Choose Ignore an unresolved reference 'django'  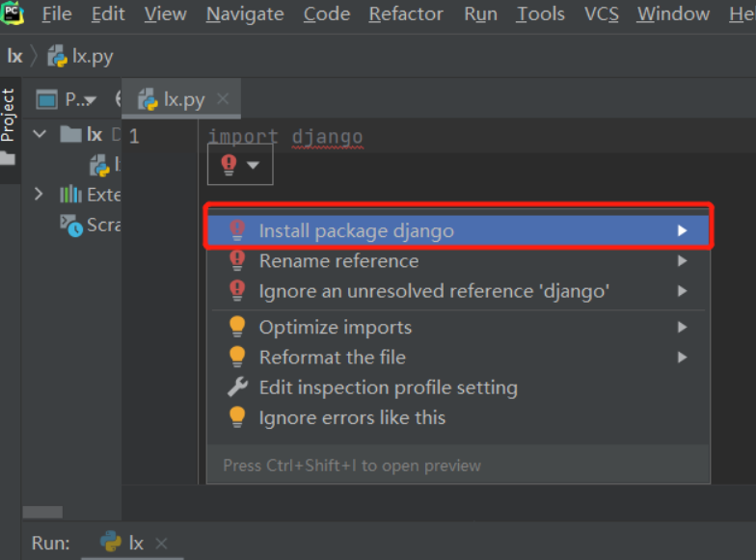point(458,291)
